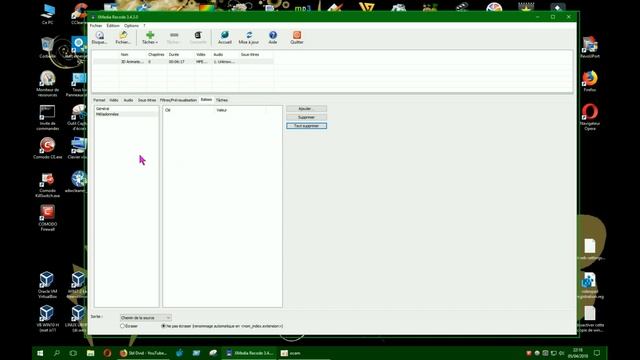Select the Ce PC desktop icon
The height and width of the screenshot is (360, 640).
(x=47, y=14)
